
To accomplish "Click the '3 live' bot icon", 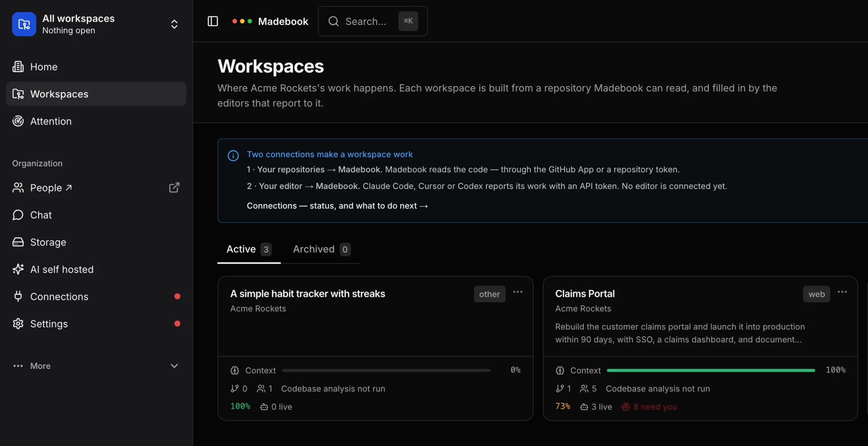I will click(x=584, y=407).
